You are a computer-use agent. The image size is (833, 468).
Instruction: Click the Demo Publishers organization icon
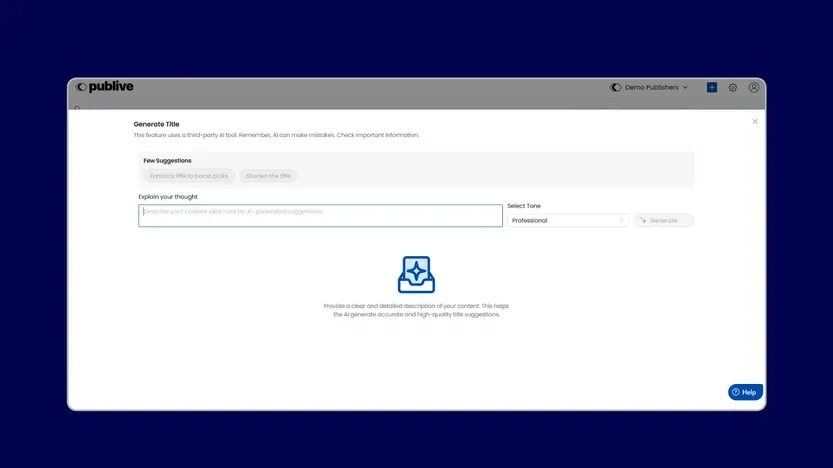[x=616, y=88]
